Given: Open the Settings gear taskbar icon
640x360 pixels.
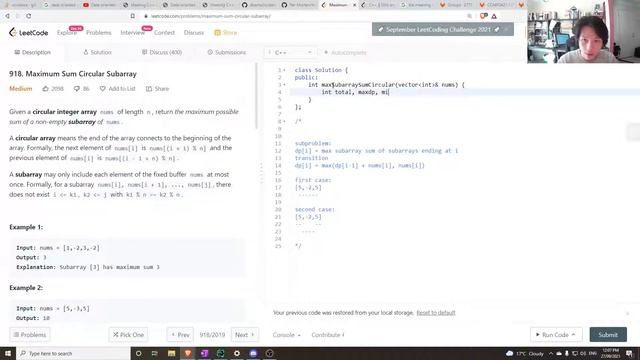Looking at the screenshot, I should pos(237,353).
